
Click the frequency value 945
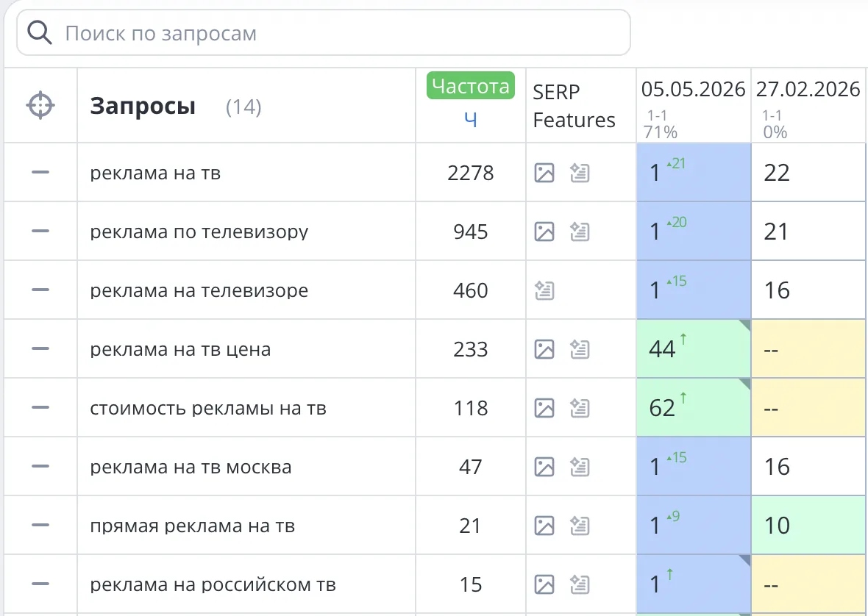[471, 231]
